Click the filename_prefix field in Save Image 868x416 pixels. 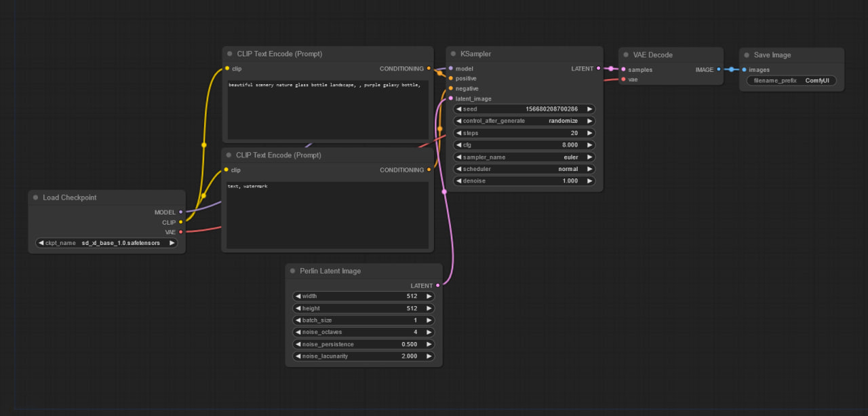[791, 81]
